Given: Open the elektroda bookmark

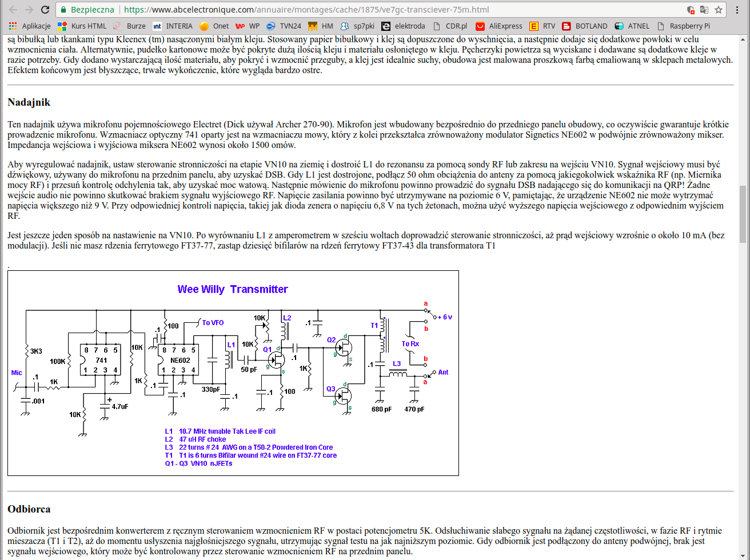Looking at the screenshot, I should 403,26.
